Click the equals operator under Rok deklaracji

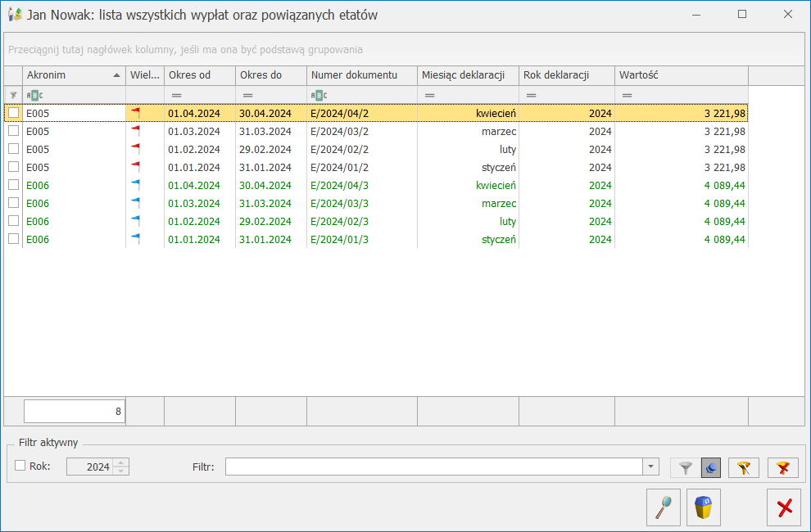(x=531, y=95)
